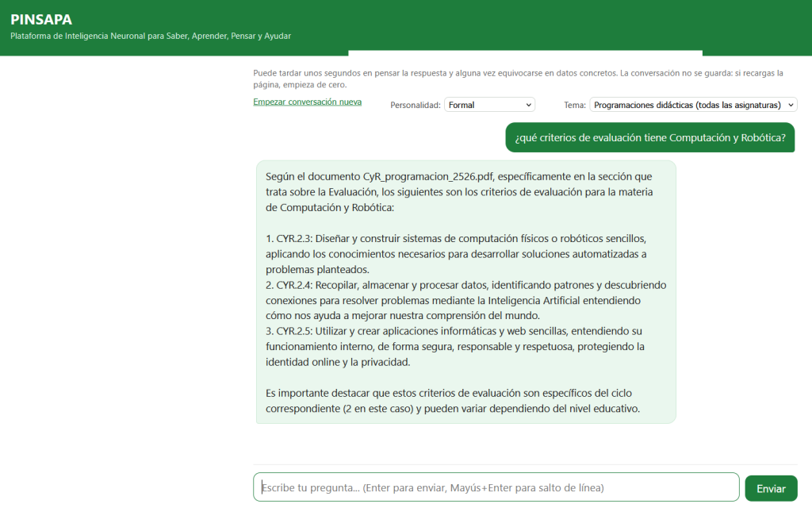812x508 pixels.
Task: Click the 'Tema:' label
Action: [x=575, y=106]
